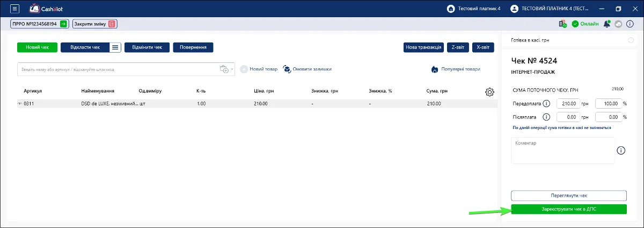644x228 pixels.
Task: Open the Z-звіт report
Action: [x=458, y=47]
